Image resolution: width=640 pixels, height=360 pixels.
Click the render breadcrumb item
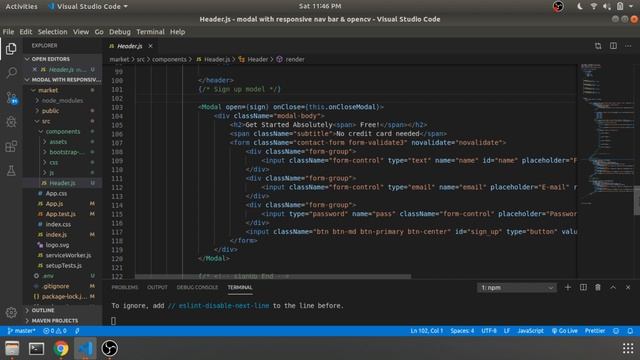click(x=291, y=60)
